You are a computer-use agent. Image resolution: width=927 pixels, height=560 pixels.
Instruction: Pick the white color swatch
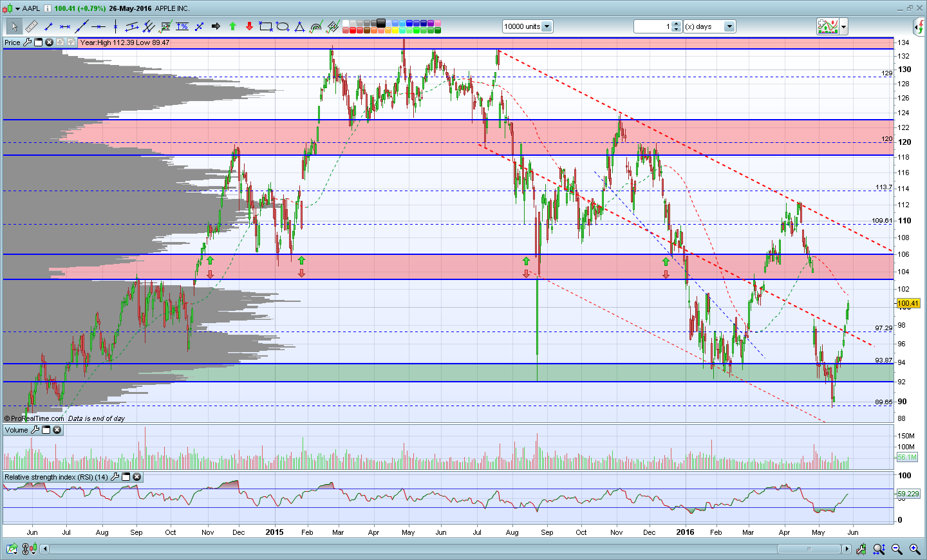[346, 23]
